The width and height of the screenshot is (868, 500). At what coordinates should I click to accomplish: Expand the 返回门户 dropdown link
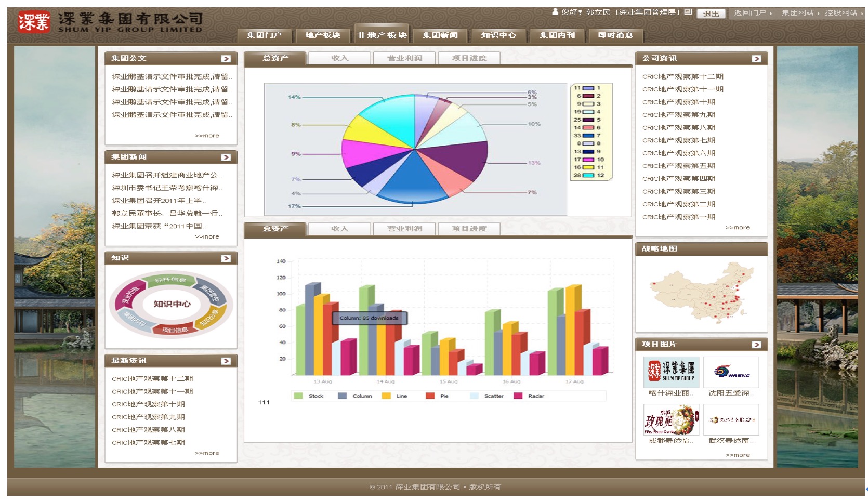coord(752,13)
